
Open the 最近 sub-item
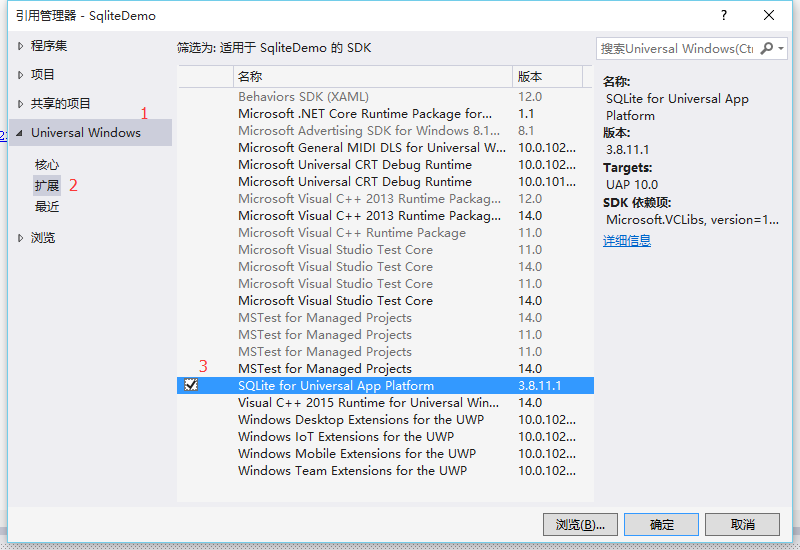(47, 207)
